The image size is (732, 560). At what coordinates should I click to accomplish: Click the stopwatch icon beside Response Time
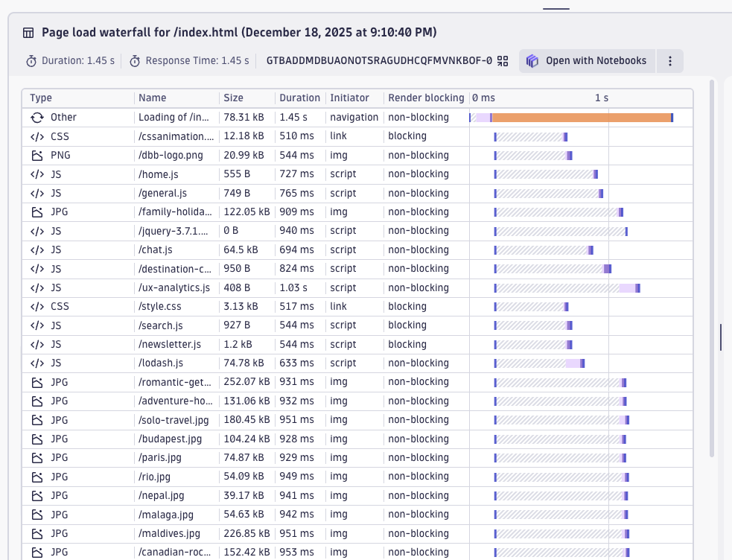click(135, 60)
